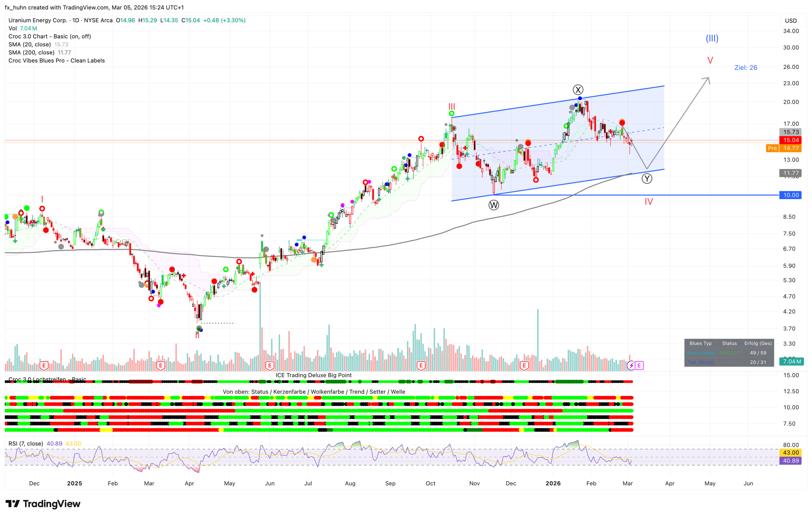Click the circled X wave label
812x518 pixels.
[x=578, y=90]
